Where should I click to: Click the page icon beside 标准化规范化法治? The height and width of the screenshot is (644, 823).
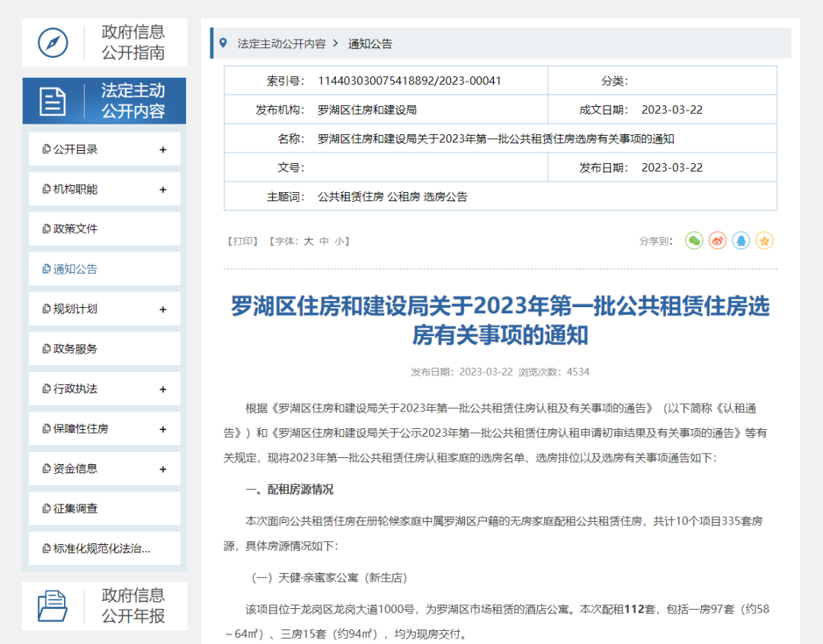pos(46,549)
